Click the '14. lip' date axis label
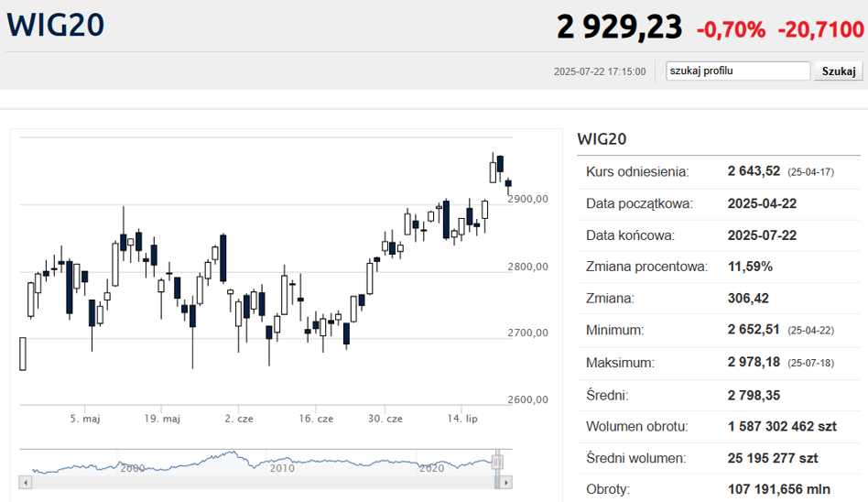This screenshot has height=502, width=868. [461, 419]
